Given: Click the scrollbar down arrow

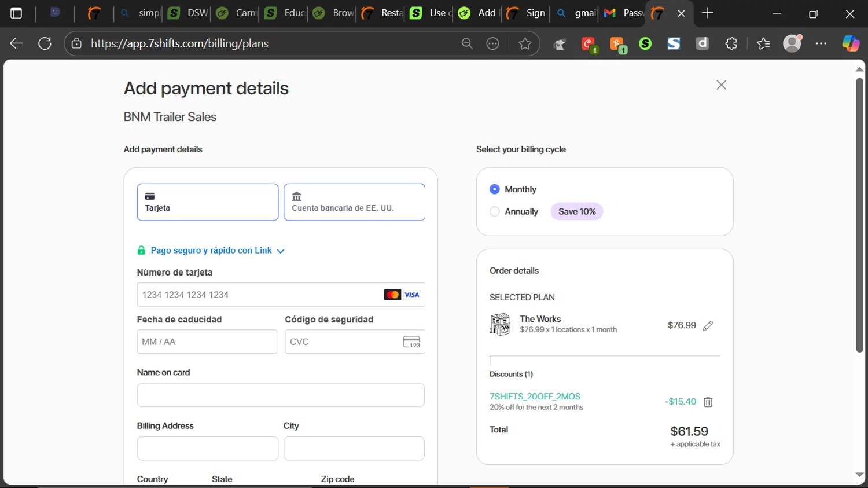Looking at the screenshot, I should [x=859, y=475].
